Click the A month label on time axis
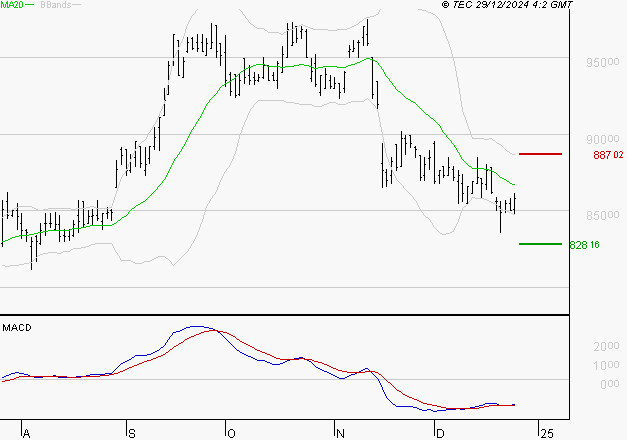 click(26, 434)
